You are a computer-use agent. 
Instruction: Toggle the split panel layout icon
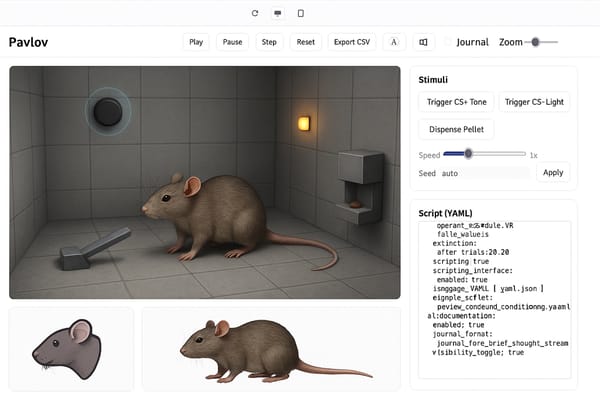click(x=423, y=42)
